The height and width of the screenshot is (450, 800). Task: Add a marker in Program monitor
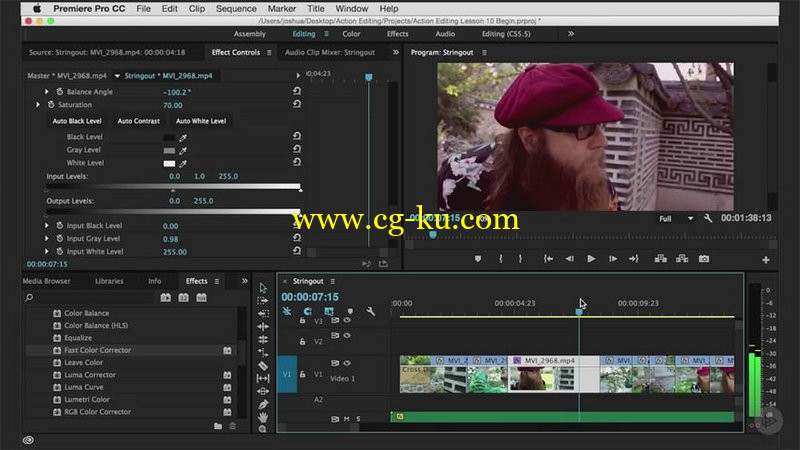pyautogui.click(x=478, y=259)
